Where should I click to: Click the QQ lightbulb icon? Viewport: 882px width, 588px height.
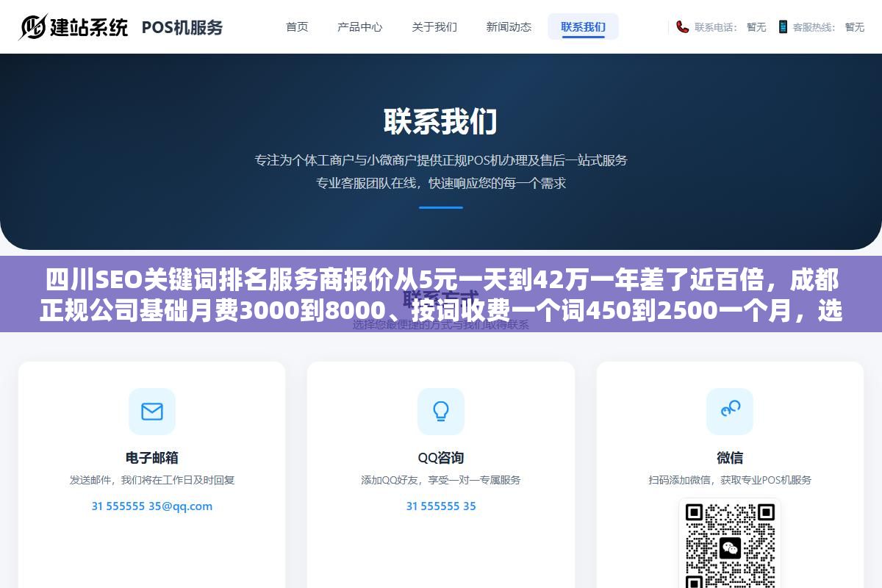[x=441, y=412]
